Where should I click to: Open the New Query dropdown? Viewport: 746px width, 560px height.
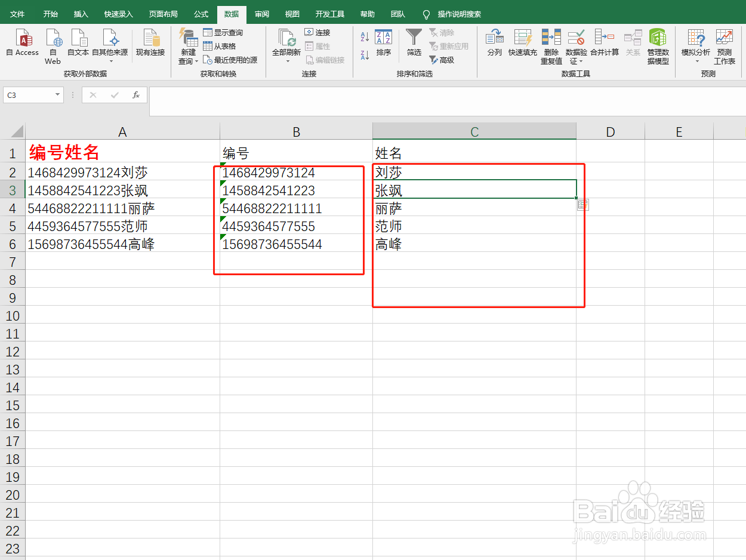(189, 47)
